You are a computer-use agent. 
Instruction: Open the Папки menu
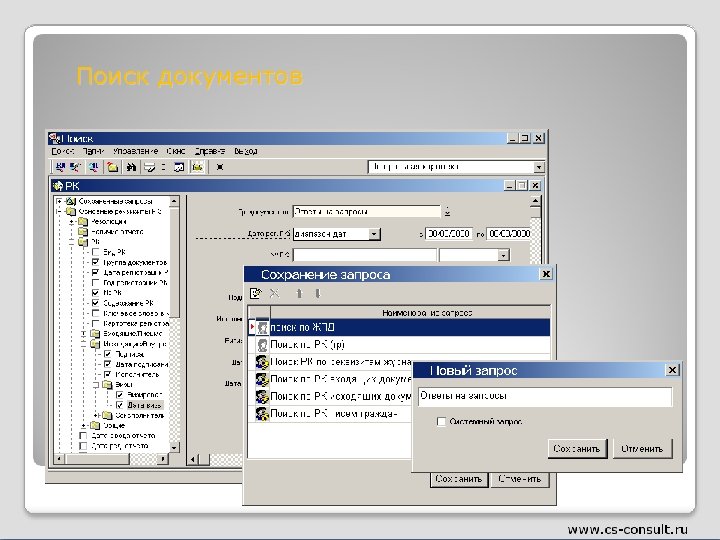click(94, 151)
